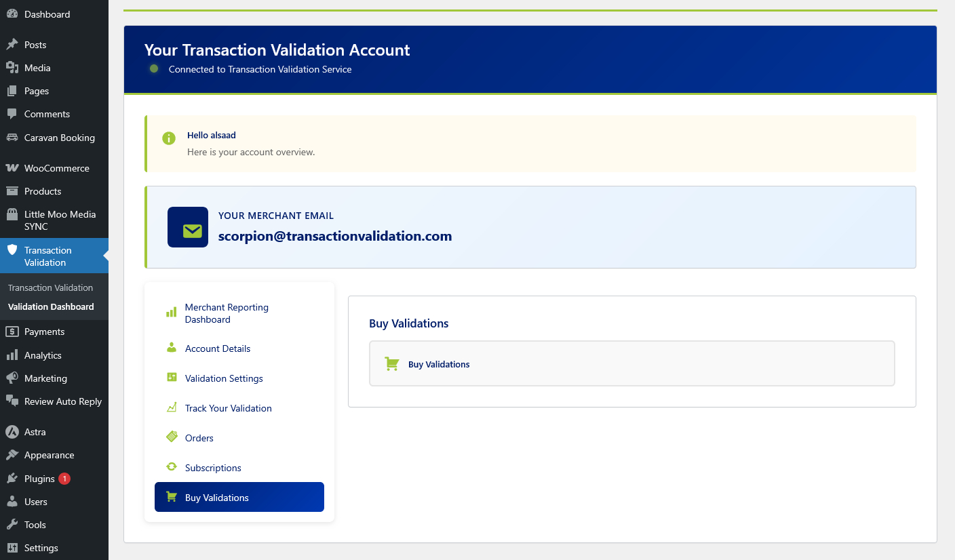
Task: Open the Media menu item
Action: (54, 68)
